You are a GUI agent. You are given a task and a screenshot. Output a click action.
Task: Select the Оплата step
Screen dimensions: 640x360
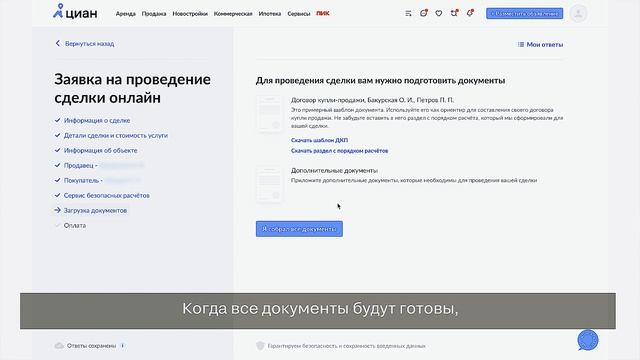(75, 225)
